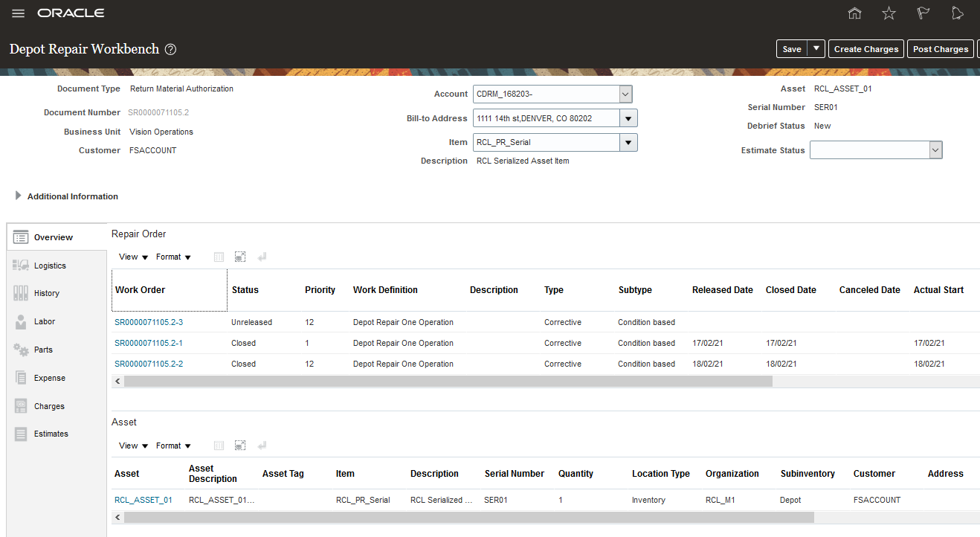The image size is (980, 537).
Task: Open the hamburger navigation menu
Action: click(19, 13)
